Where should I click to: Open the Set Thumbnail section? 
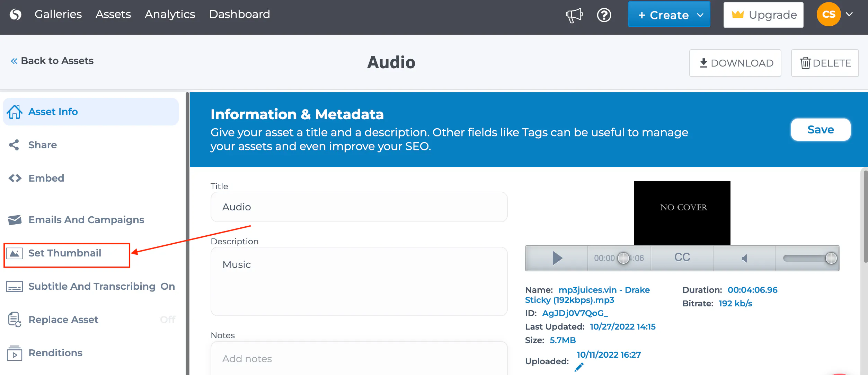click(67, 255)
